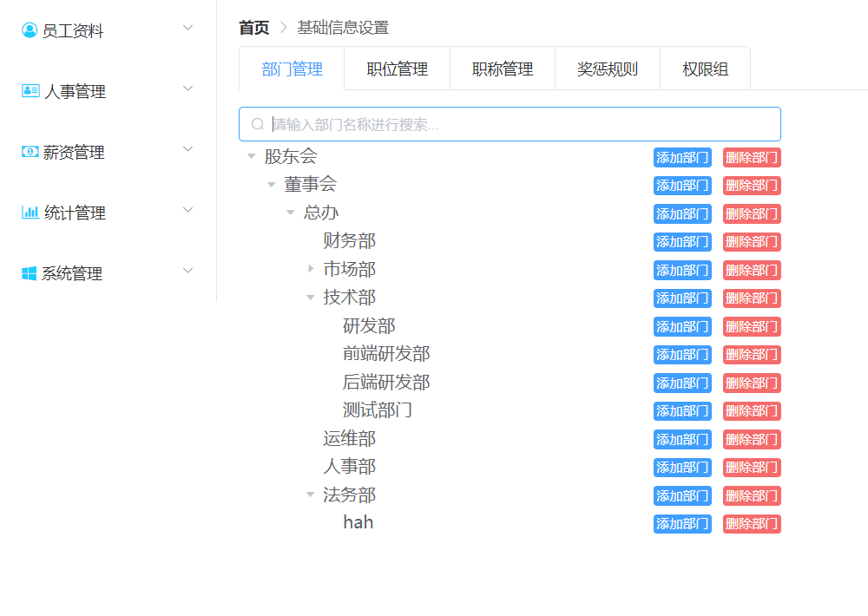The width and height of the screenshot is (868, 616).
Task: Delete the 测试部门 department
Action: (x=752, y=411)
